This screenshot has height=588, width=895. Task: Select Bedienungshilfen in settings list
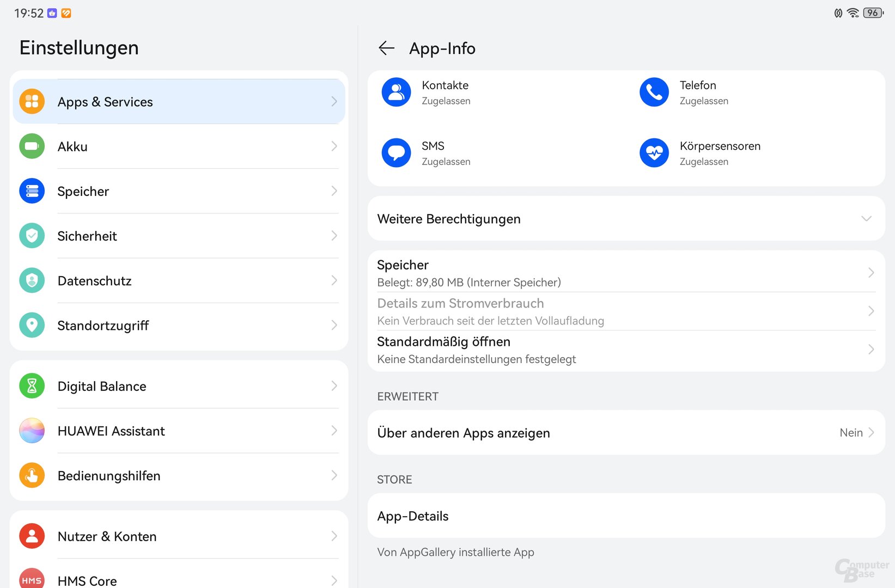[x=179, y=475]
